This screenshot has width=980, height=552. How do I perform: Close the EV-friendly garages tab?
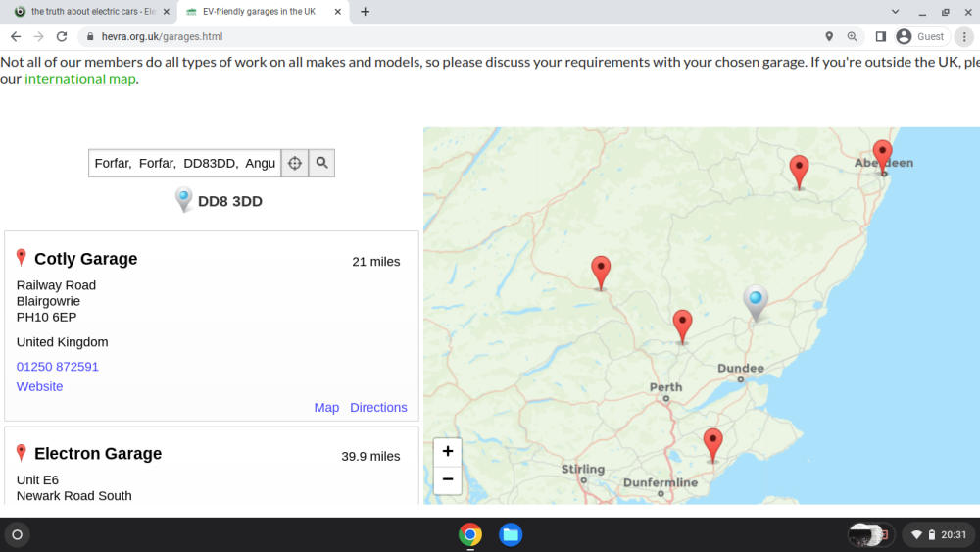337,11
